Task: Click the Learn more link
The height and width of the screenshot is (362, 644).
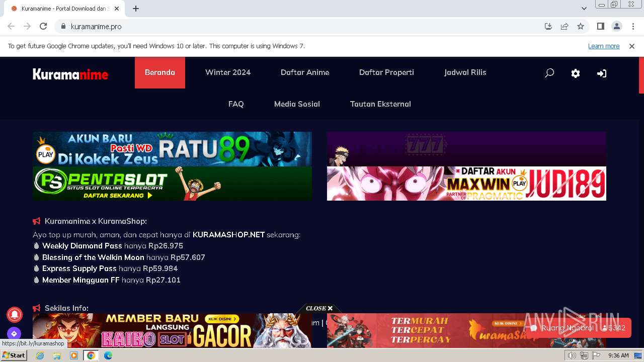Action: coord(604,46)
